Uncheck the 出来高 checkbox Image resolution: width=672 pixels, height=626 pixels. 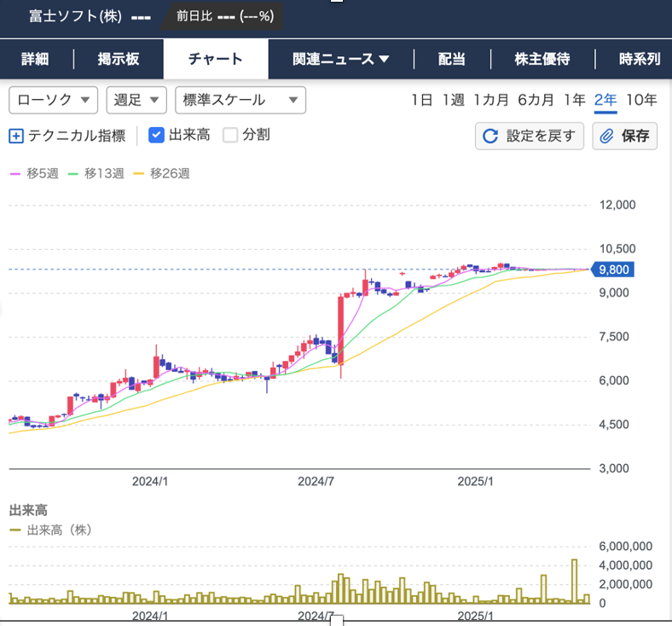156,135
